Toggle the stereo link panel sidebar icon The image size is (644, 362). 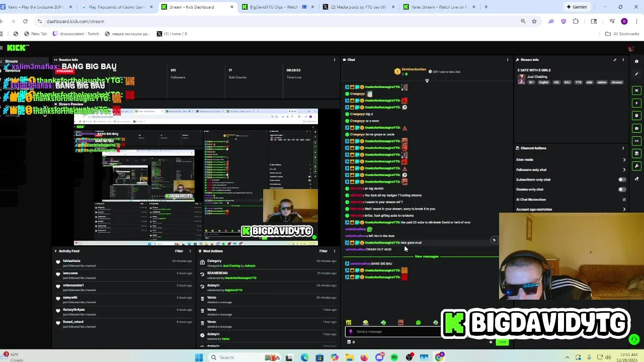pos(636,141)
